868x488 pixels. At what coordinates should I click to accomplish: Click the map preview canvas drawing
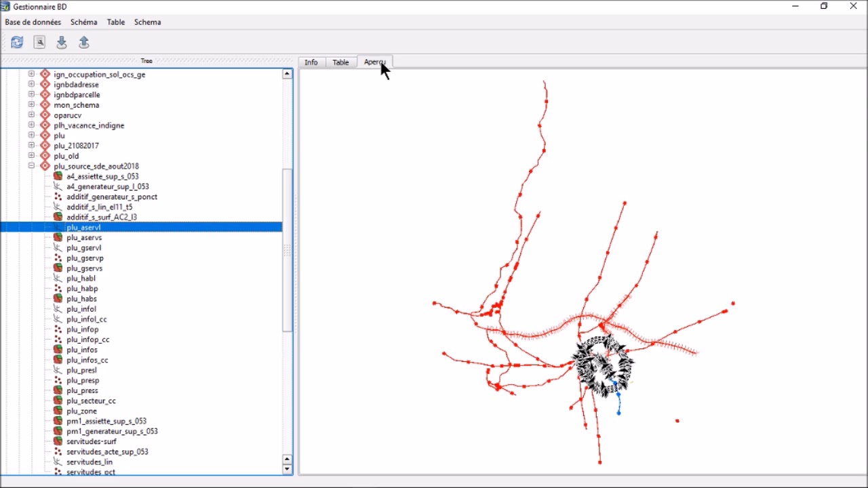point(583,271)
